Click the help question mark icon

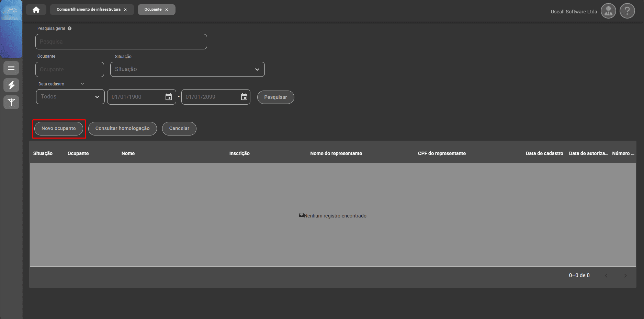(627, 11)
